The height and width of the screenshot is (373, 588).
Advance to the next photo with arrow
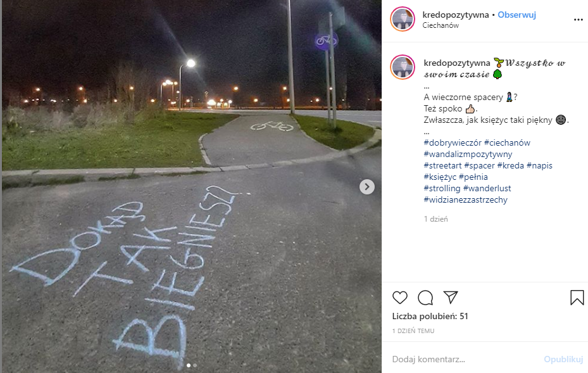pos(366,186)
